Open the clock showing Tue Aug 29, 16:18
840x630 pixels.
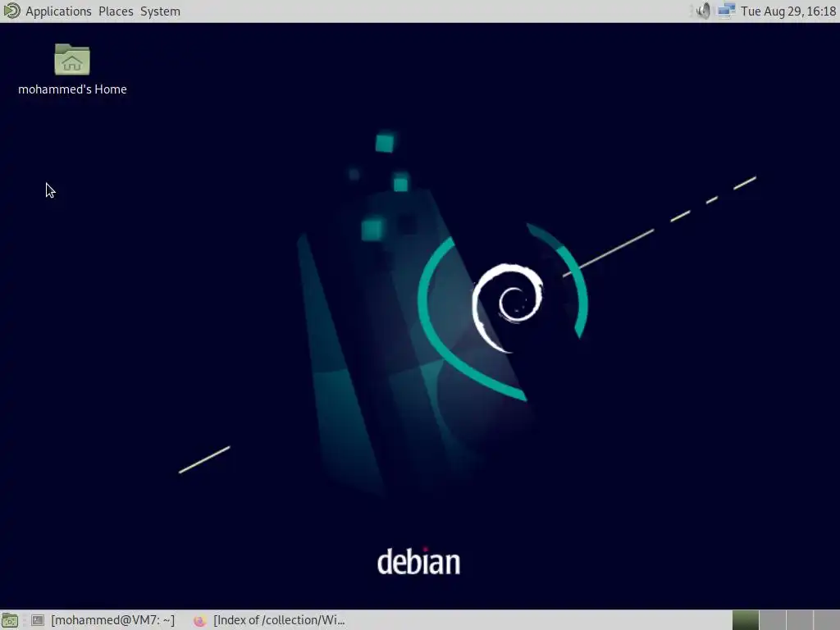(788, 11)
